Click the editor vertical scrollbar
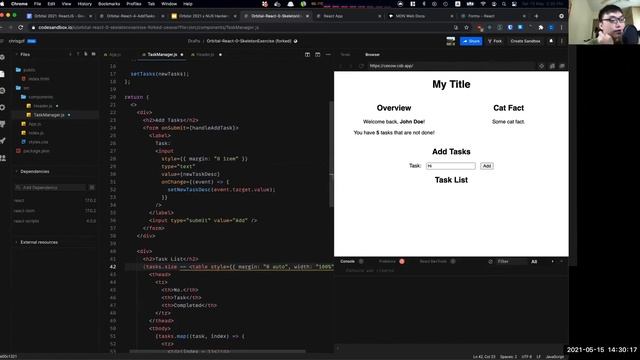The image size is (640, 360). pos(331,153)
